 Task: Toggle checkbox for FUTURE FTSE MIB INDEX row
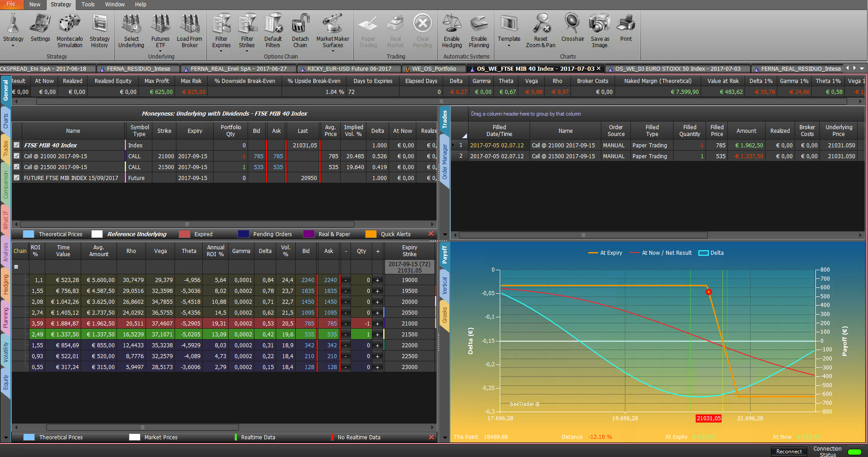(17, 178)
